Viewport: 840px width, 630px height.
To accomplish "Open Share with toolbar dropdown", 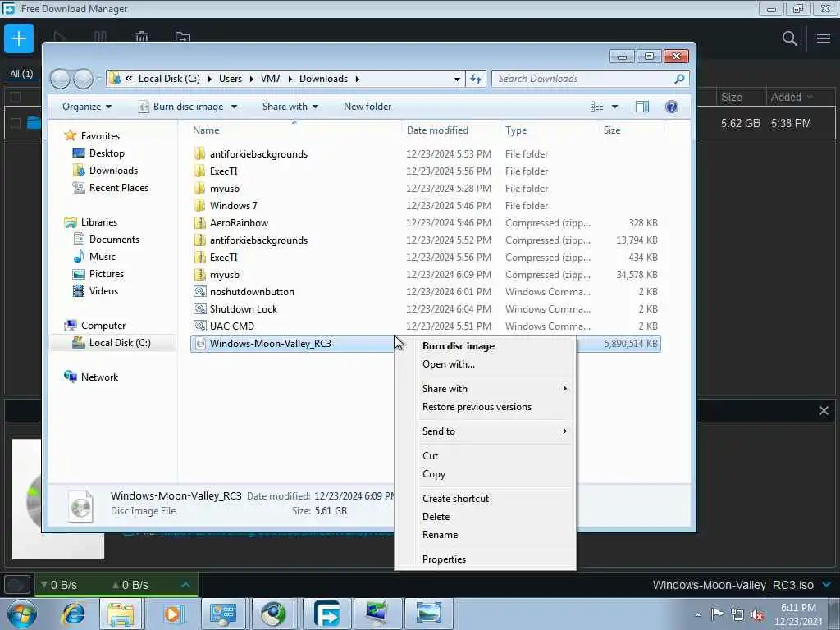I will tap(290, 107).
